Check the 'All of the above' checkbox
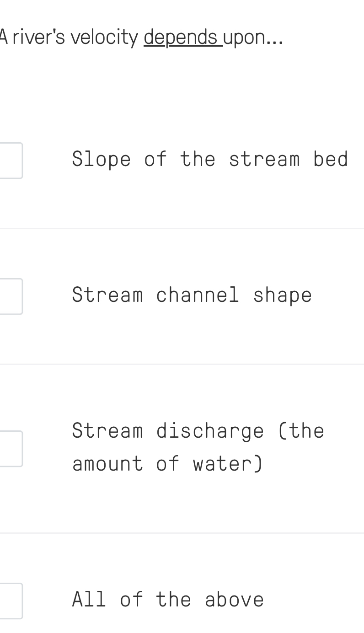364x633 pixels. (x=10, y=601)
